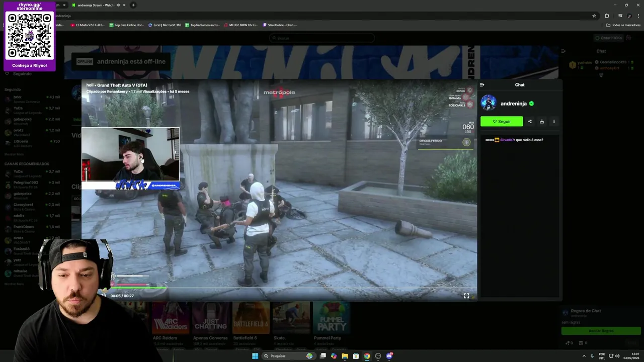This screenshot has width=644, height=362.
Task: Mute the andreninja Stream tab audio icon
Action: (x=118, y=5)
